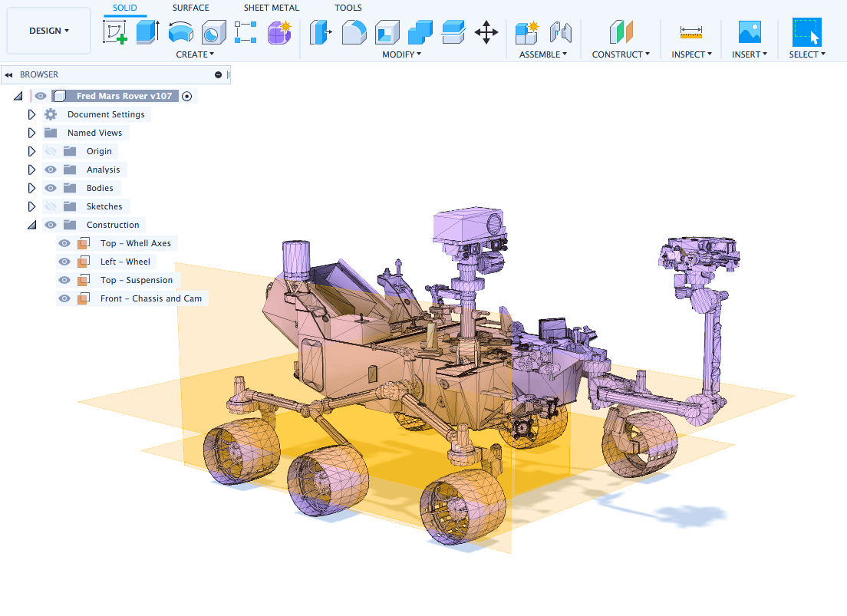The image size is (847, 616).
Task: Open the MODIFY dropdown menu
Action: click(x=401, y=54)
